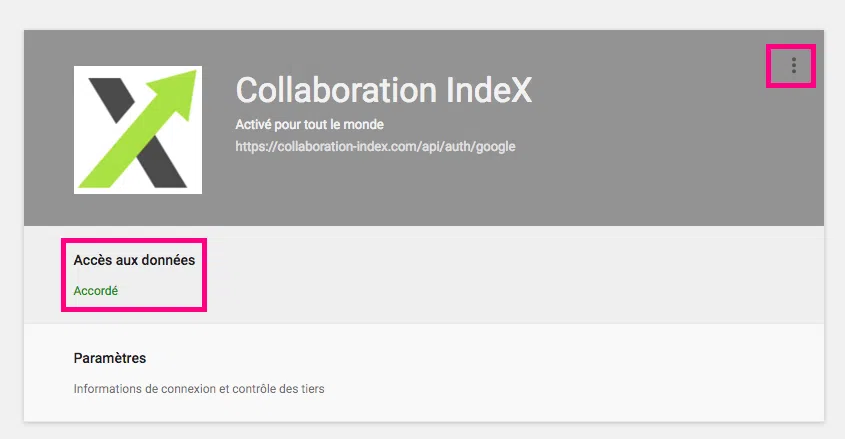Open the collaboration-index.com auth URL
Viewport: 845px width, 439px height.
[375, 147]
